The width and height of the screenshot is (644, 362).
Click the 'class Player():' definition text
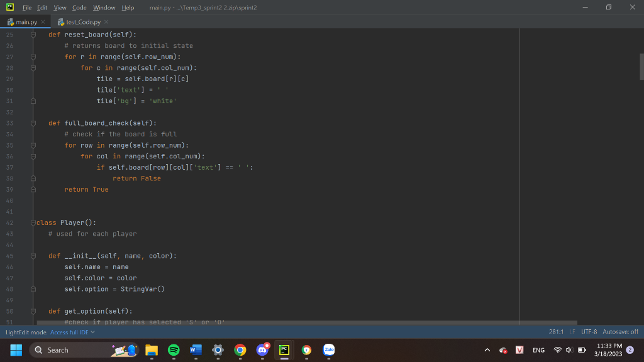coord(66,223)
